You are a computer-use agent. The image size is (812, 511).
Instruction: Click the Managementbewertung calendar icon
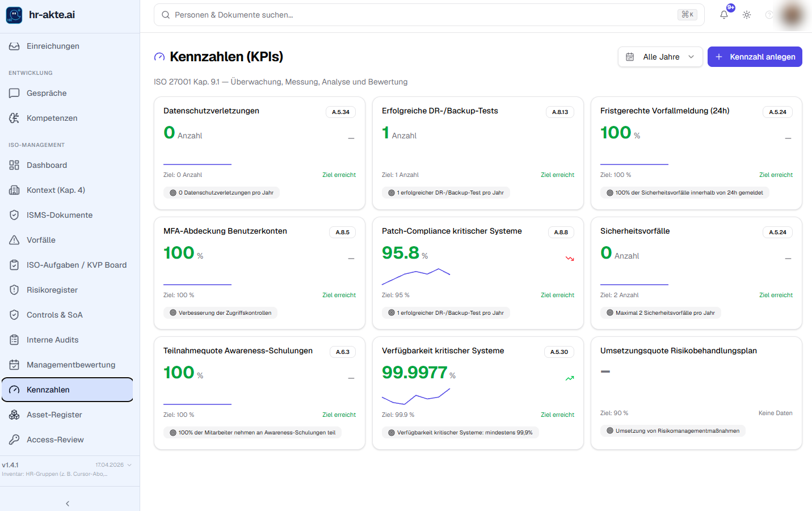point(14,365)
